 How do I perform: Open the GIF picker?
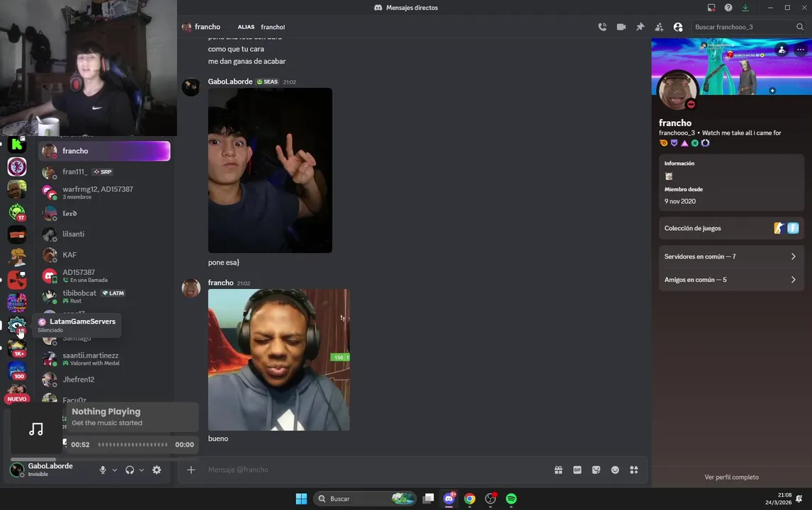pos(577,470)
